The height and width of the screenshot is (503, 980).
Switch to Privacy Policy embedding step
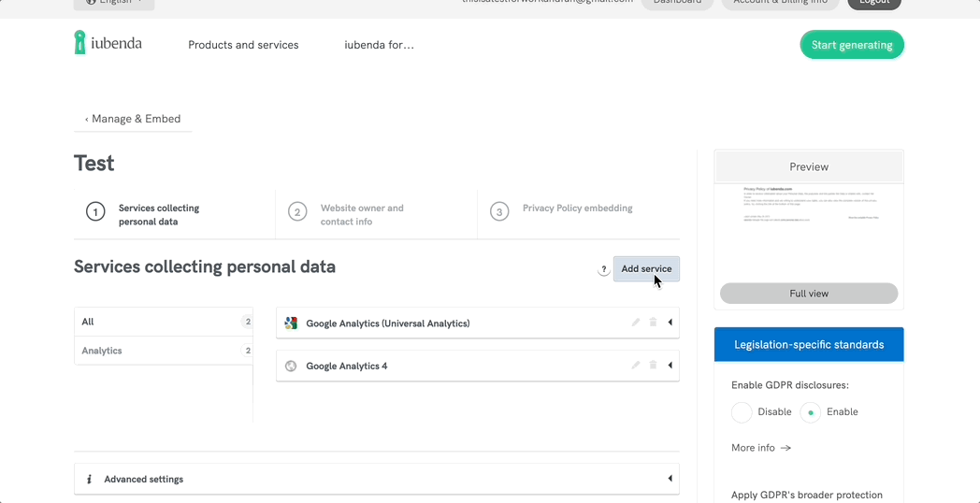(x=576, y=208)
